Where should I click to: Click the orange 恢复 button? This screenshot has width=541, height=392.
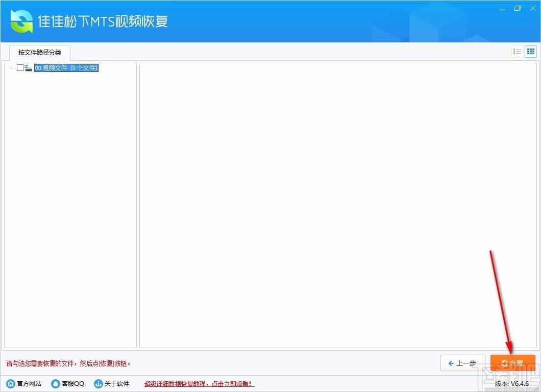point(513,363)
